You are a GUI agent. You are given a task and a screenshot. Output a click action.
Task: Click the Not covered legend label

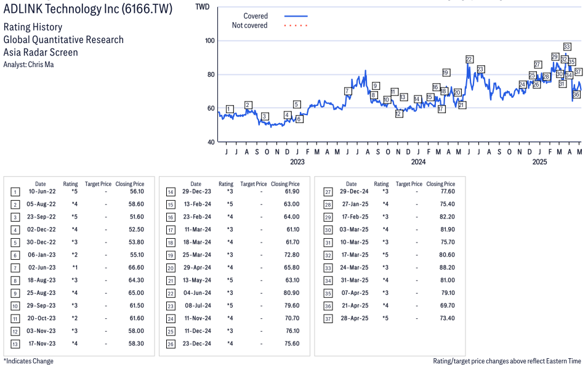[x=250, y=25]
